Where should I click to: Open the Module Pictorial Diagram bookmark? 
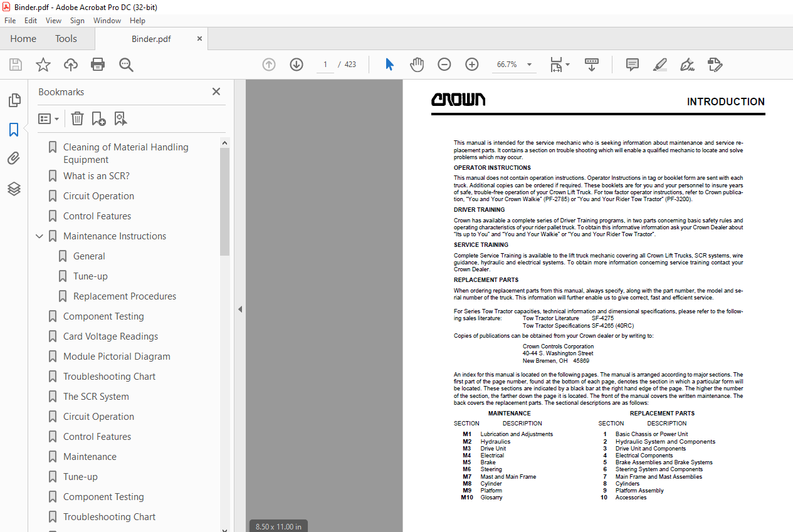coord(117,357)
